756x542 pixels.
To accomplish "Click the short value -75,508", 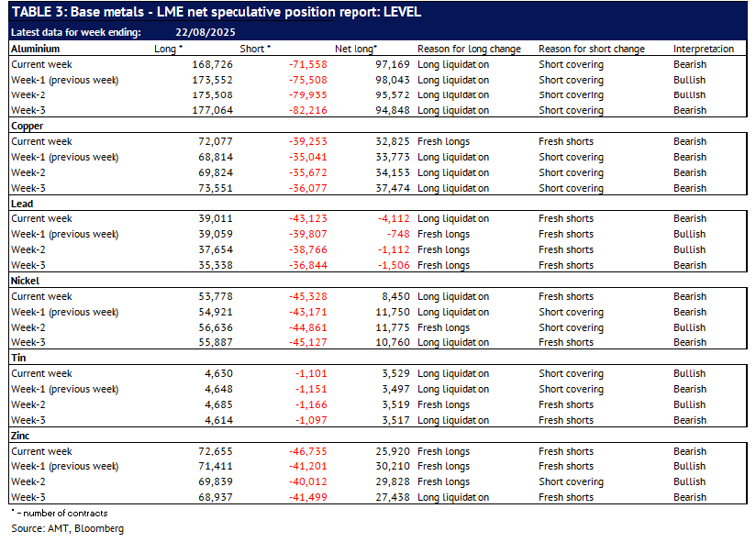I will pos(308,80).
